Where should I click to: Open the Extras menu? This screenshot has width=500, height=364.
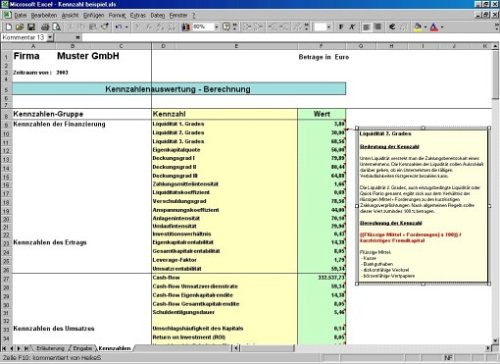pos(138,15)
